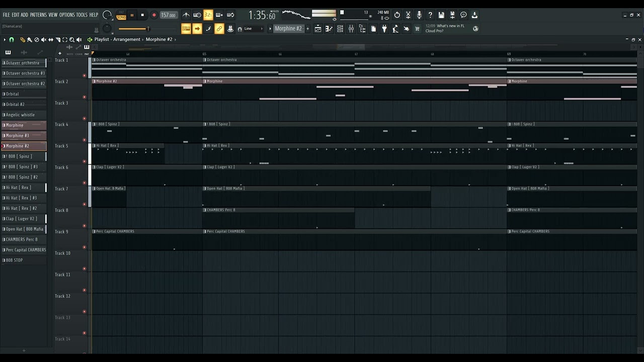Select the Delete tool

(36, 39)
